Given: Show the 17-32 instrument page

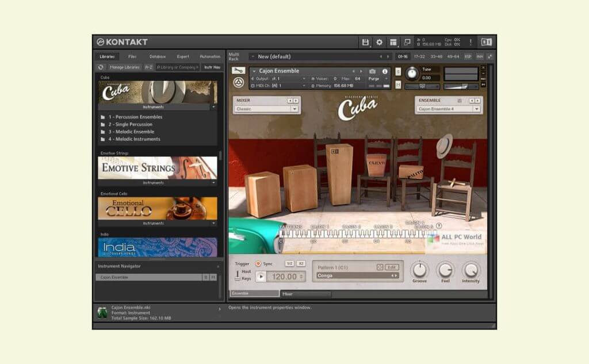Looking at the screenshot, I should pyautogui.click(x=419, y=57).
